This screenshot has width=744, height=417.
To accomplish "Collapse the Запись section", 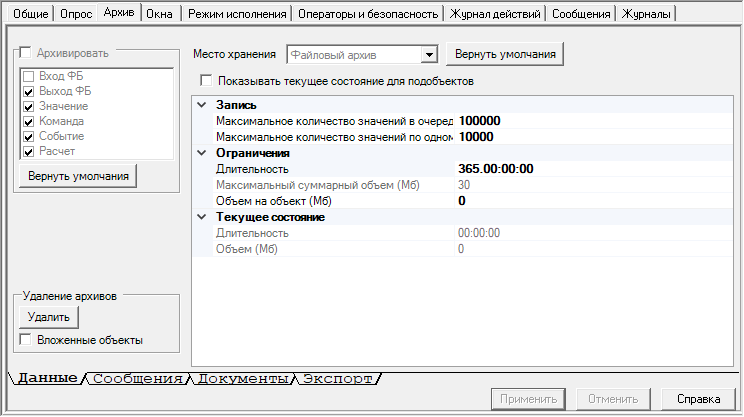I will (202, 105).
